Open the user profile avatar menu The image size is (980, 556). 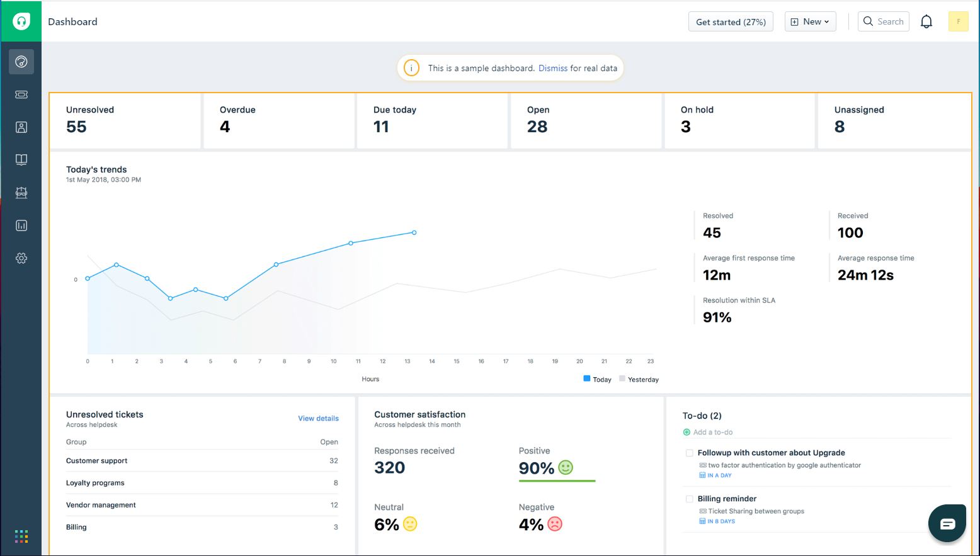(958, 21)
